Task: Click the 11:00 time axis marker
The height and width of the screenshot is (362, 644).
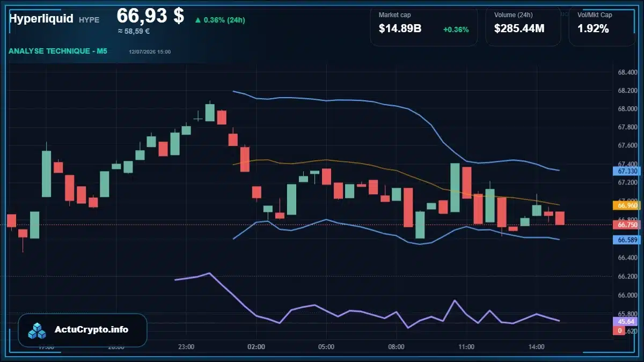Action: coord(466,347)
